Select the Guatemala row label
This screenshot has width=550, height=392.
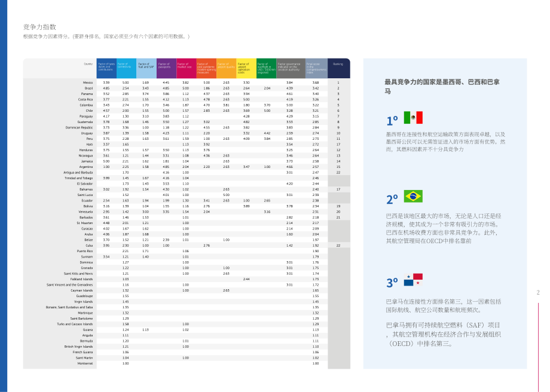pyautogui.click(x=85, y=122)
